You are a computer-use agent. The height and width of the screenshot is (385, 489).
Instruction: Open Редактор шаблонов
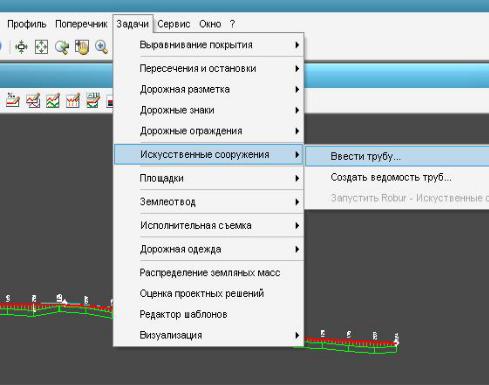click(208, 314)
